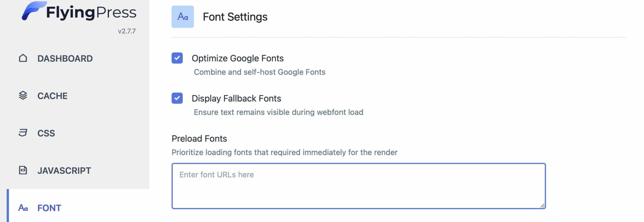Click the Font Settings header Aa icon
Screen dimensions: 644x222
pyautogui.click(x=183, y=17)
